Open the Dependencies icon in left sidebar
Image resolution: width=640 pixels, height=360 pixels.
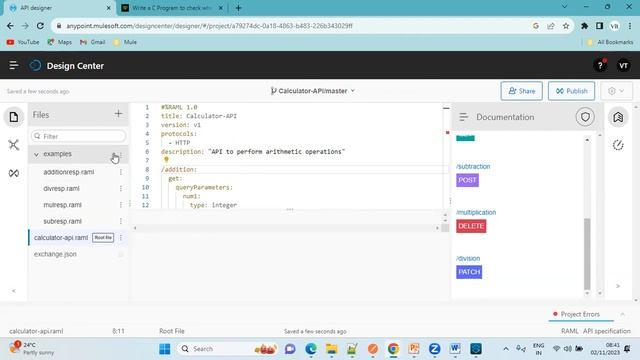click(13, 145)
